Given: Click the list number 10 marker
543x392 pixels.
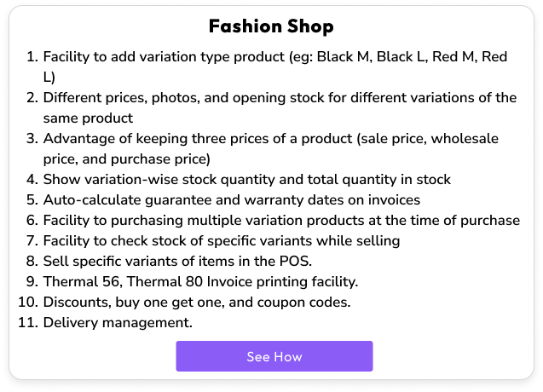Looking at the screenshot, I should (27, 302).
